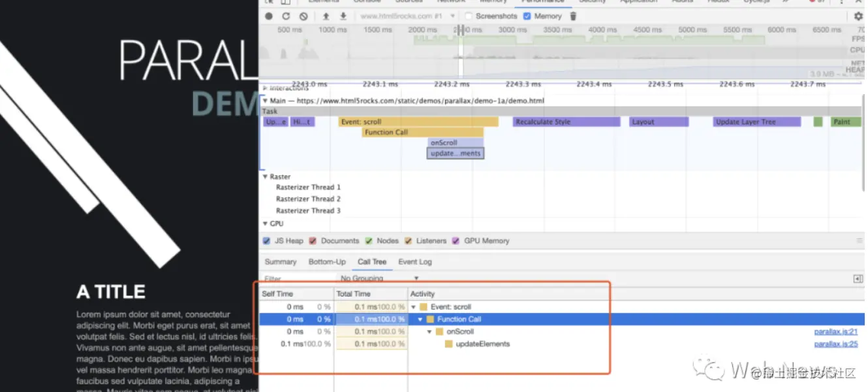
Task: Open the parallax.js:25 source link
Action: pyautogui.click(x=836, y=344)
